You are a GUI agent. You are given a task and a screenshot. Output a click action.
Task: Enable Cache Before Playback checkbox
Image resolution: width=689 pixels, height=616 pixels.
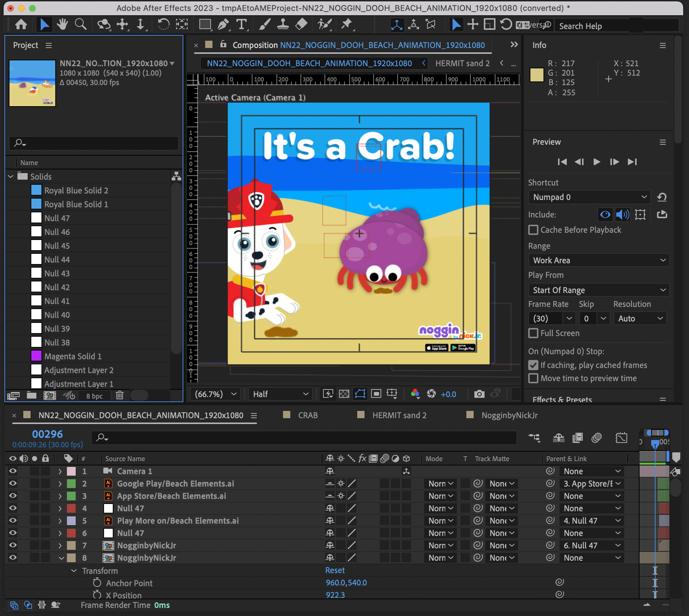point(533,230)
